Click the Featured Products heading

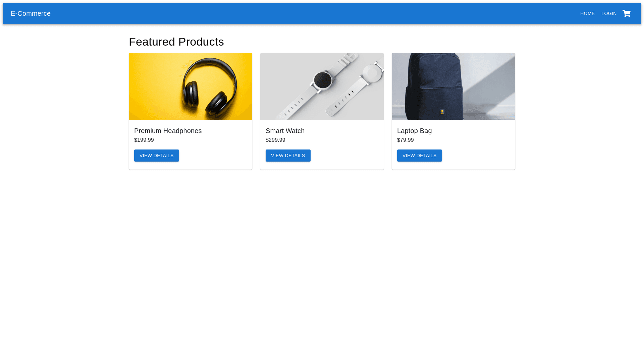[x=176, y=42]
